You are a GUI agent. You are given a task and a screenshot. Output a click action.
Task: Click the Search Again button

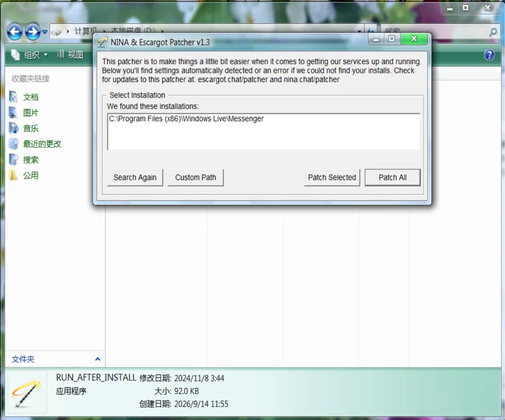click(x=135, y=177)
